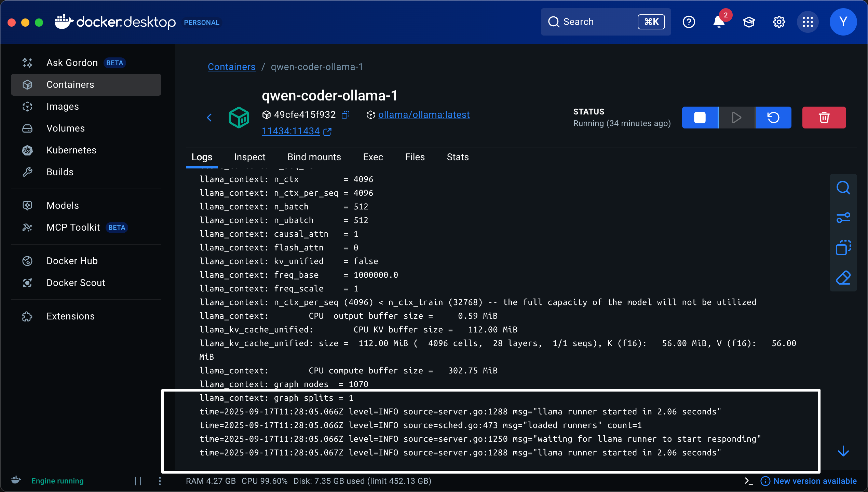Clear the terminal with the eraser icon
868x492 pixels.
[843, 278]
